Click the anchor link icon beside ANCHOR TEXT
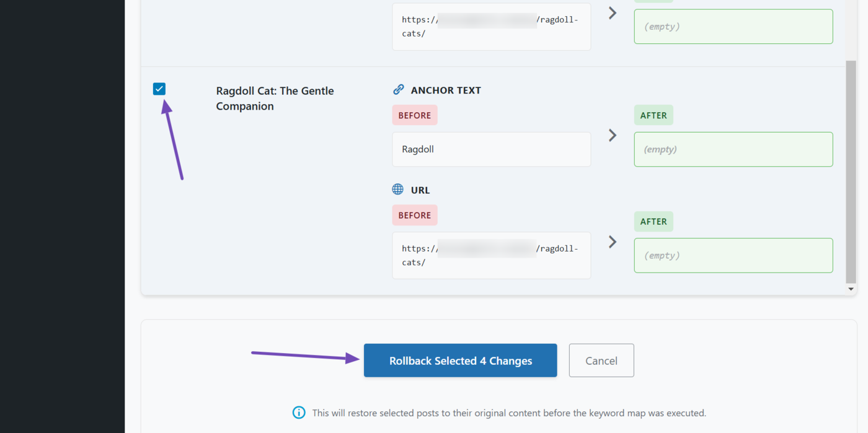Image resolution: width=868 pixels, height=433 pixels. (398, 89)
